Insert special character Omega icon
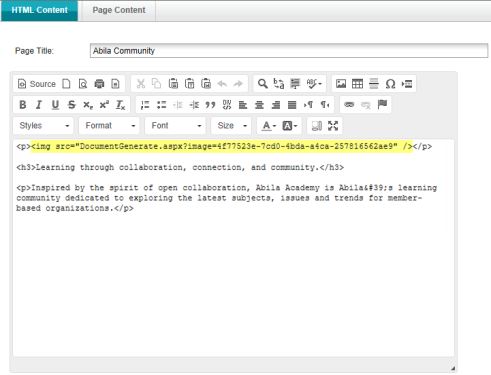 tap(390, 84)
